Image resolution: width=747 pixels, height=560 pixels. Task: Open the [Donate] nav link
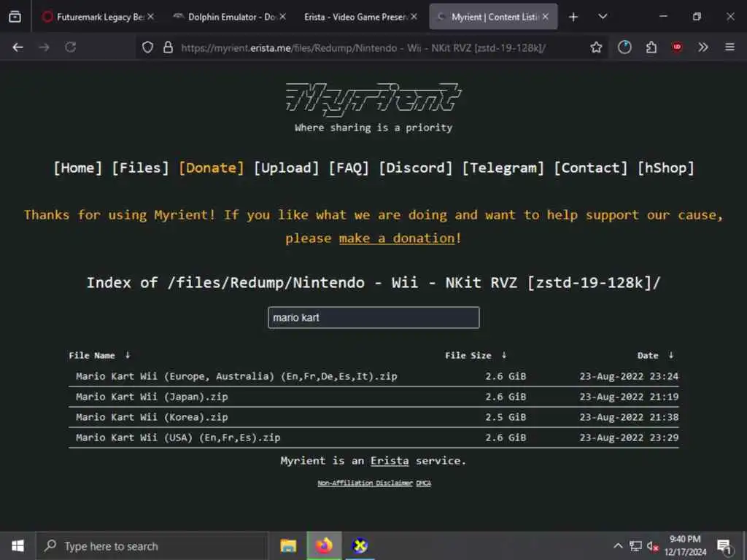click(x=211, y=168)
